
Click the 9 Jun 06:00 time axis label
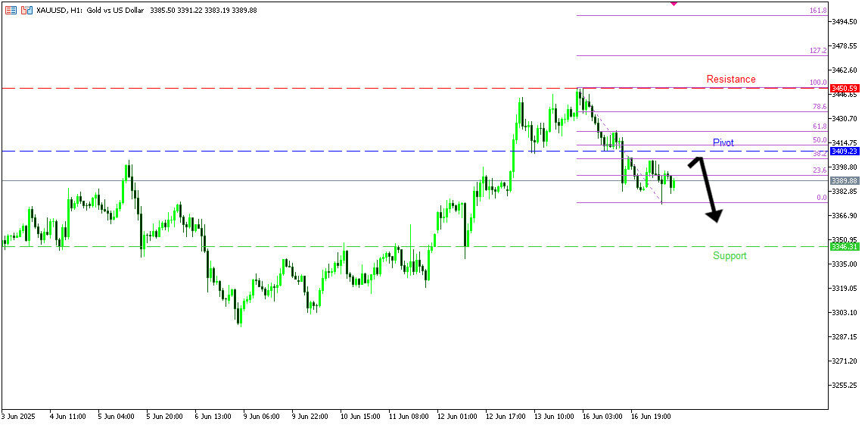(x=261, y=417)
